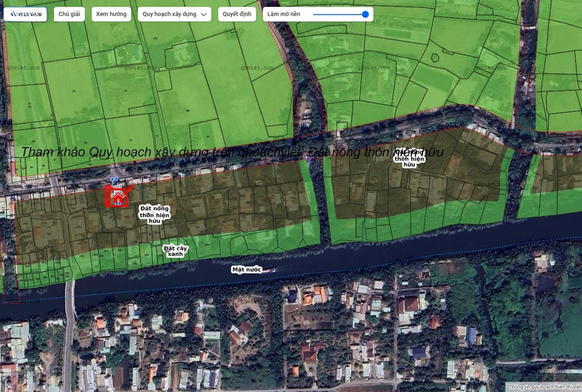Click the Làm mờ nền slider handle
Image resolution: width=582 pixels, height=392 pixels.
click(365, 15)
